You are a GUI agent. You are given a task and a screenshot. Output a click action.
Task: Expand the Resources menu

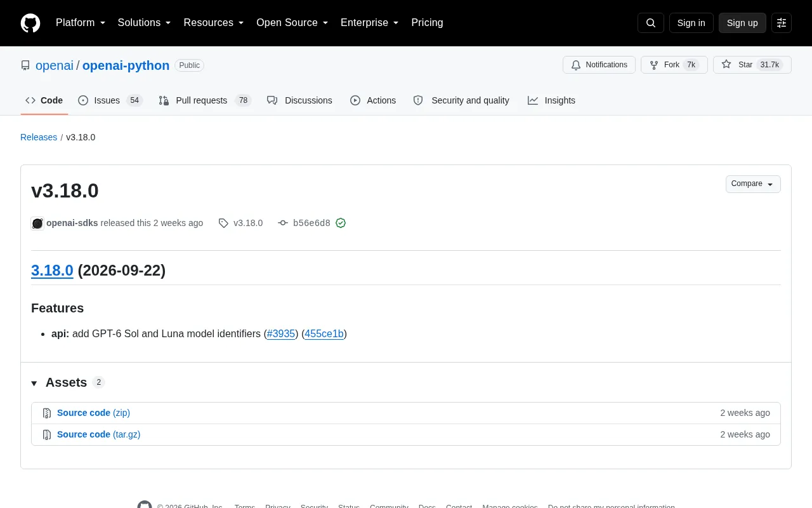(214, 23)
